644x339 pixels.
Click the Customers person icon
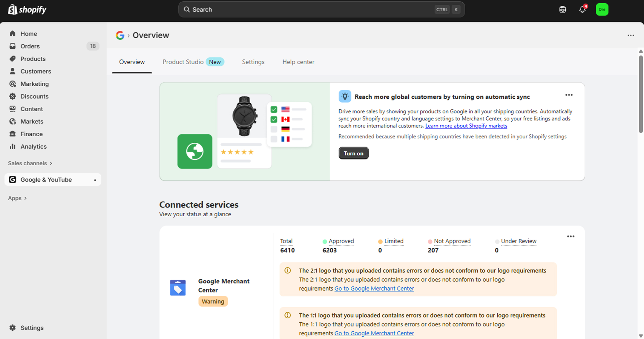tap(13, 71)
